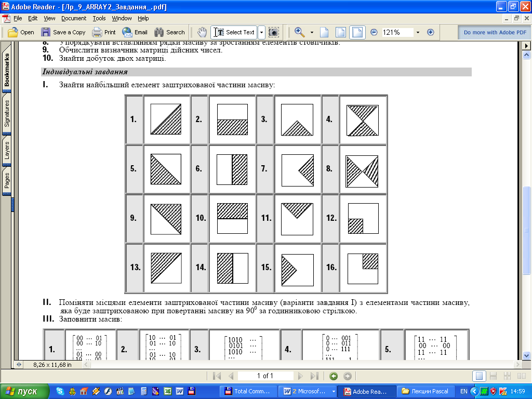The height and width of the screenshot is (399, 532).
Task: Open the View menu
Action: (49, 18)
